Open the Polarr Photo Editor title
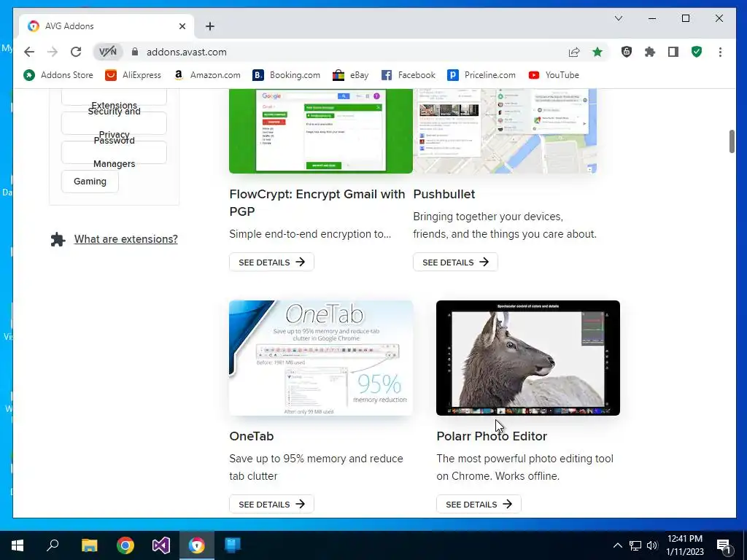Viewport: 747px width, 560px height. [x=492, y=436]
